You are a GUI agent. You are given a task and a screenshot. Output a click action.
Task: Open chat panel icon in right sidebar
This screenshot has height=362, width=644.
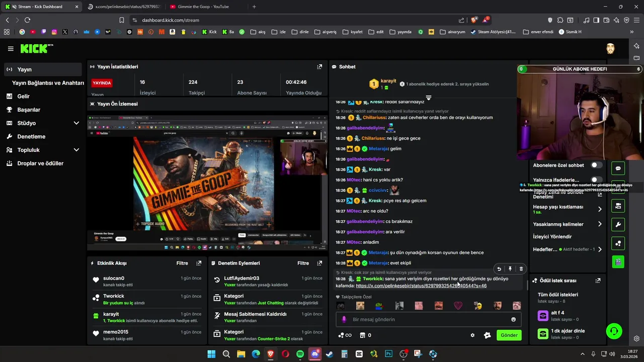coord(618,168)
